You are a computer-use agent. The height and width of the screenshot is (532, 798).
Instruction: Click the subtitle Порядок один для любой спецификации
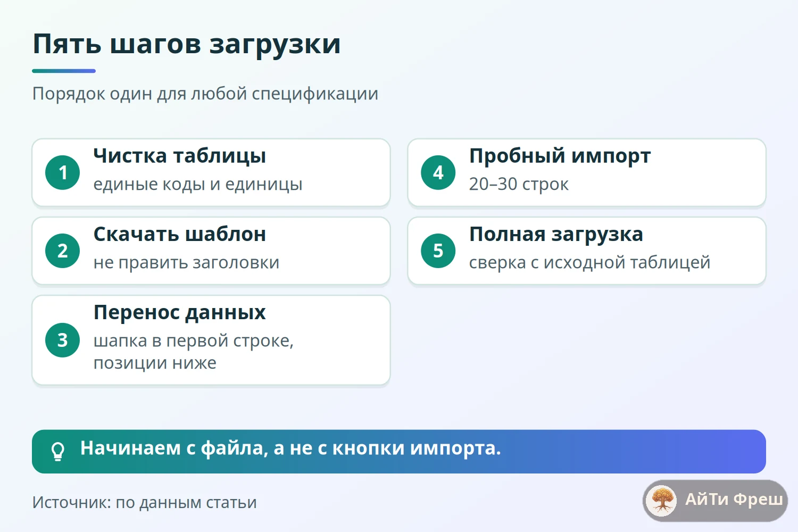pyautogui.click(x=205, y=94)
